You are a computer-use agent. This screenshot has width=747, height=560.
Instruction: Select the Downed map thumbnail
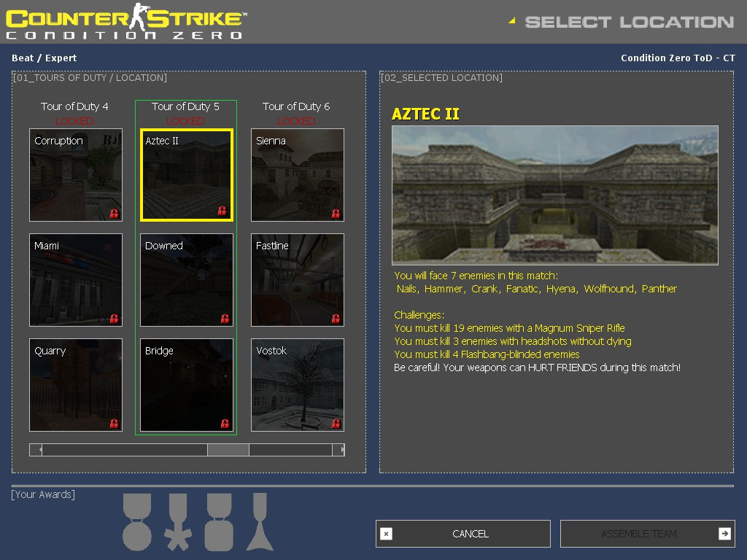(x=186, y=279)
